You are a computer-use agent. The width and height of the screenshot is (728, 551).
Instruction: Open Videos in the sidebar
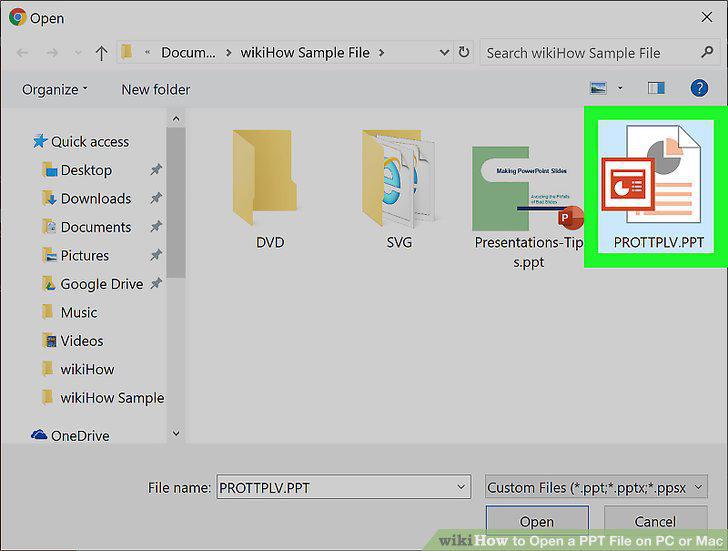tap(72, 341)
